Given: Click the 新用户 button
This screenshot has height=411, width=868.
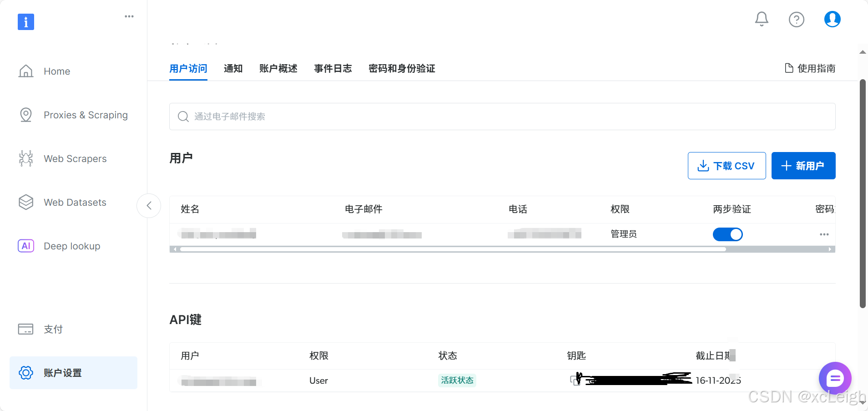Looking at the screenshot, I should pos(803,166).
